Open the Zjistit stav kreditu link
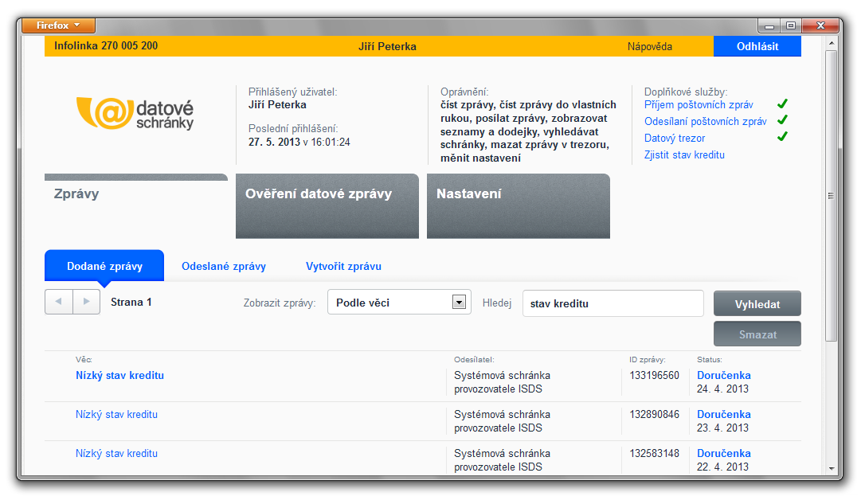 tap(684, 155)
